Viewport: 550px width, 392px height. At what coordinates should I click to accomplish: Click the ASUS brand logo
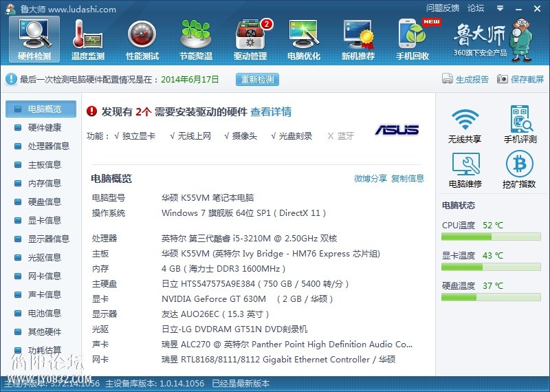click(397, 130)
